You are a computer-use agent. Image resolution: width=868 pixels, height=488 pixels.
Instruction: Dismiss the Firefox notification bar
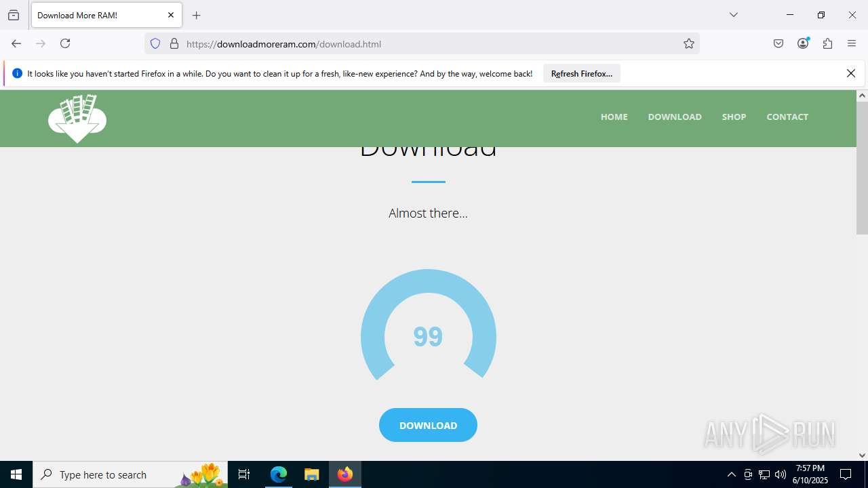click(x=851, y=73)
